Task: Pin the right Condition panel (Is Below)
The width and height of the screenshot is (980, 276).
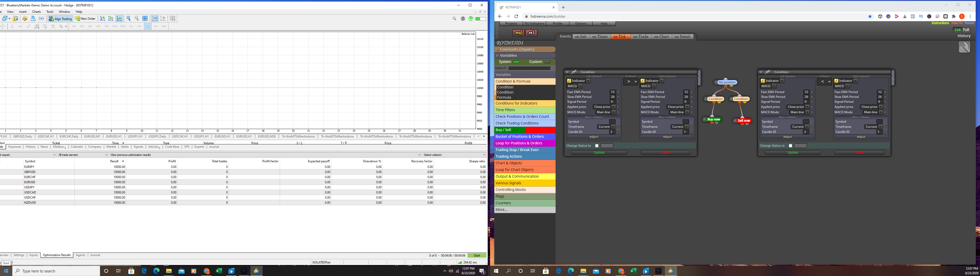Action: coord(767,72)
